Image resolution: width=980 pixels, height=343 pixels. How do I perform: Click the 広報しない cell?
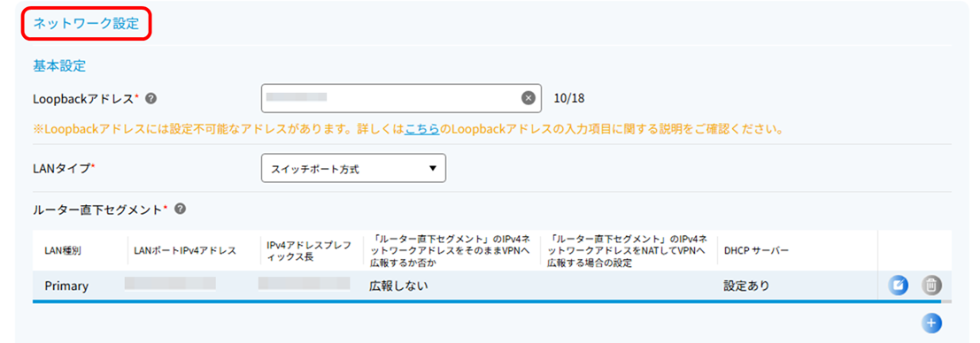[398, 286]
